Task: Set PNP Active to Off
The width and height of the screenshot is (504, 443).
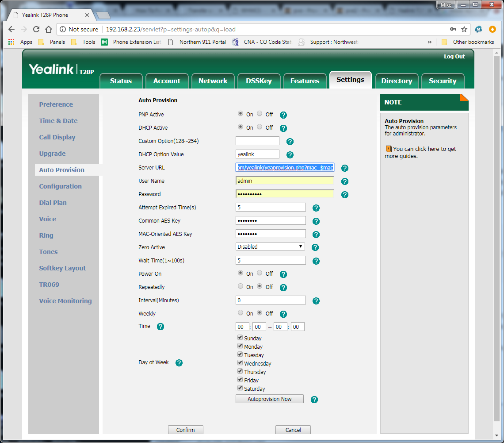Action: tap(260, 113)
